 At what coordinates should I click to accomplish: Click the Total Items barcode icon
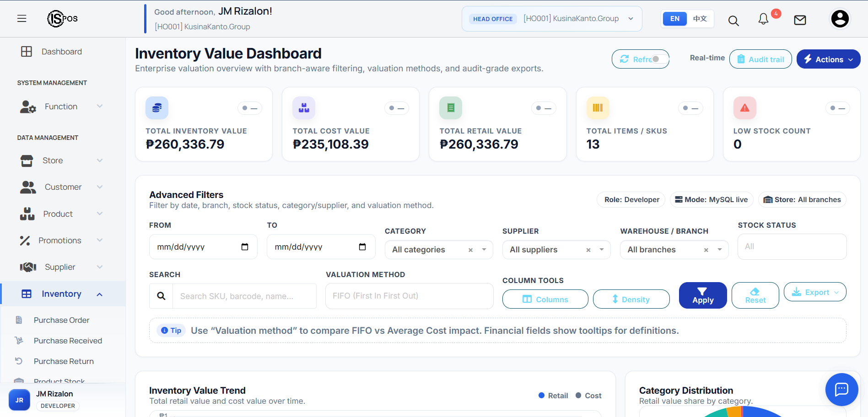click(x=598, y=108)
